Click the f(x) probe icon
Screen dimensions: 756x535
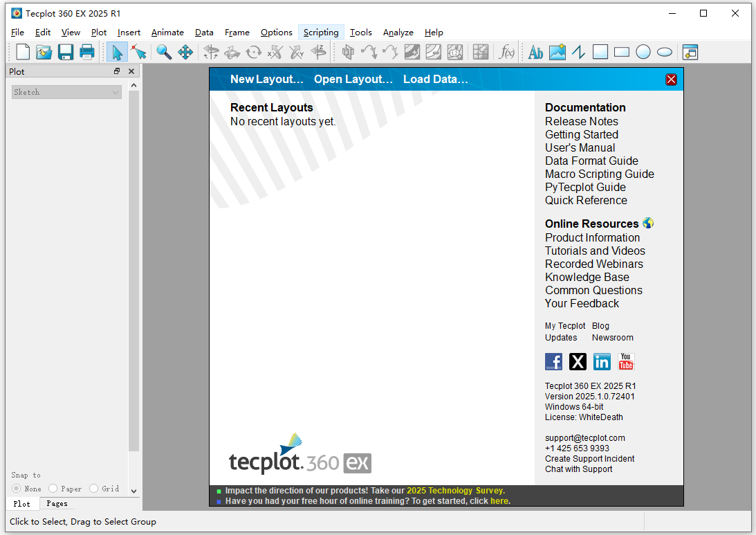507,52
